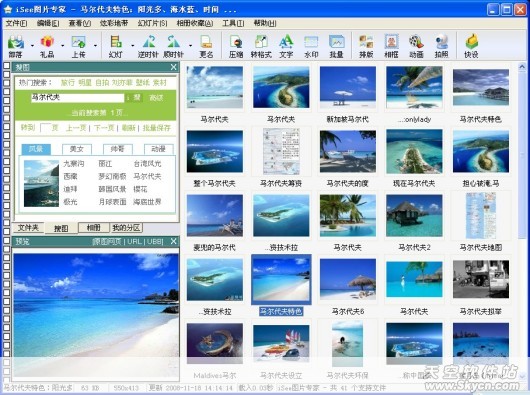Switch to the 相册 tab

93,228
